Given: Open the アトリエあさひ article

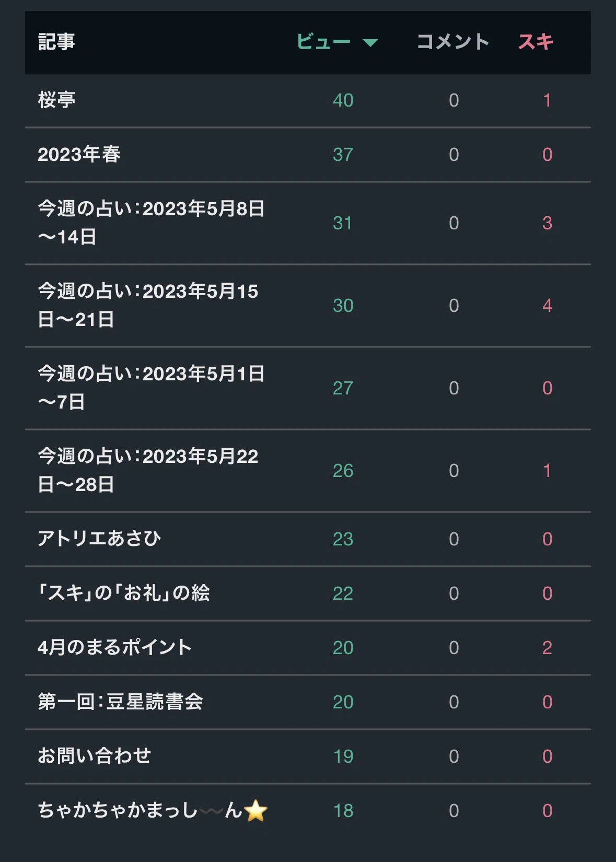Looking at the screenshot, I should tap(99, 539).
